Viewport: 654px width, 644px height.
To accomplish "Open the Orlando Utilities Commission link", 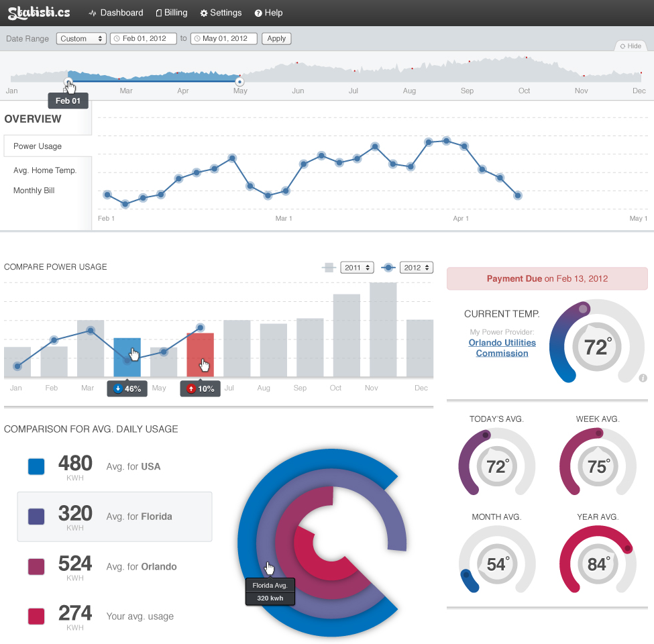I will (502, 347).
